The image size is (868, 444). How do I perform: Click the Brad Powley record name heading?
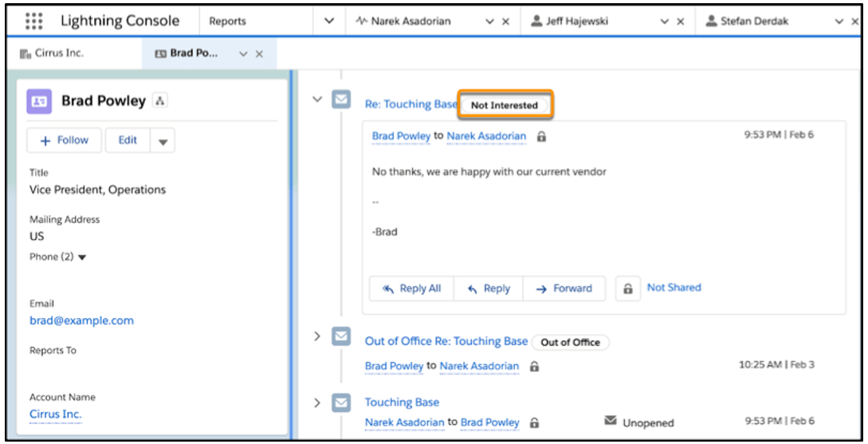[x=104, y=101]
